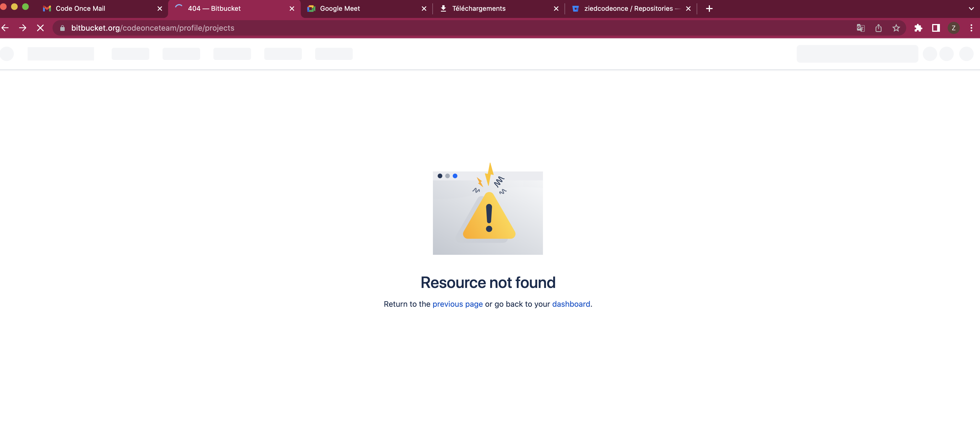Stop the page from loading
980x426 pixels.
40,28
